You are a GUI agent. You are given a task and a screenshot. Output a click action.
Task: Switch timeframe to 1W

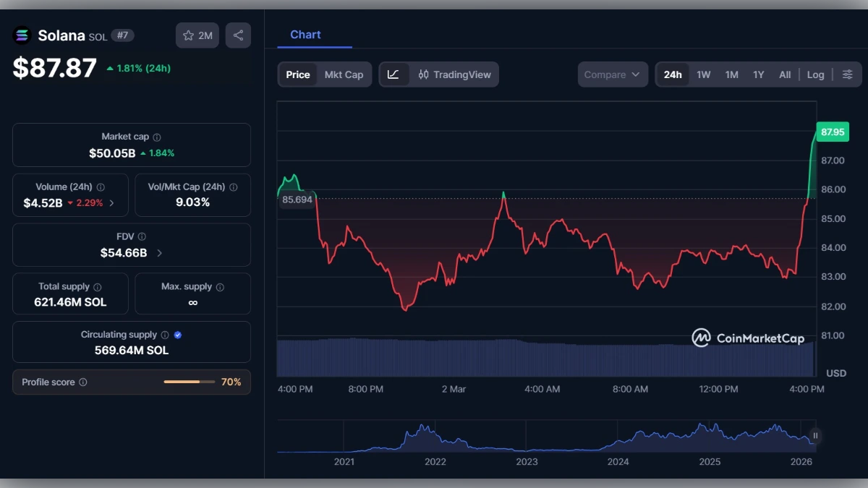pyautogui.click(x=703, y=74)
